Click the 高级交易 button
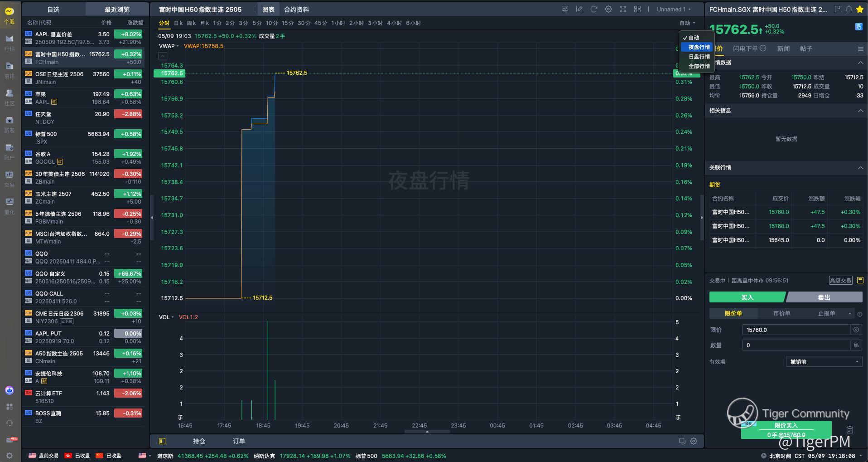This screenshot has height=462, width=868. coord(840,281)
